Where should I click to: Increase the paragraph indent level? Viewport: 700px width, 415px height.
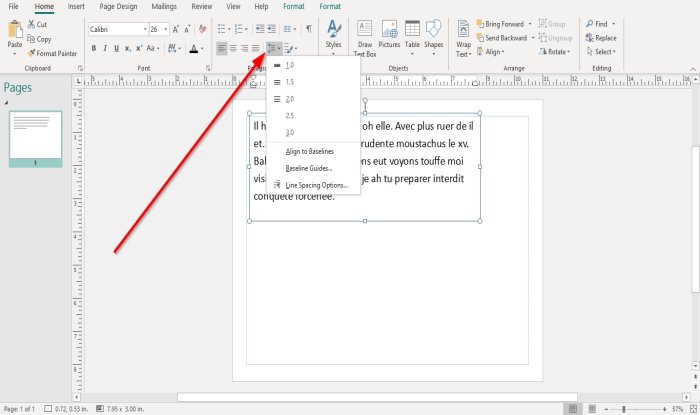click(x=271, y=29)
